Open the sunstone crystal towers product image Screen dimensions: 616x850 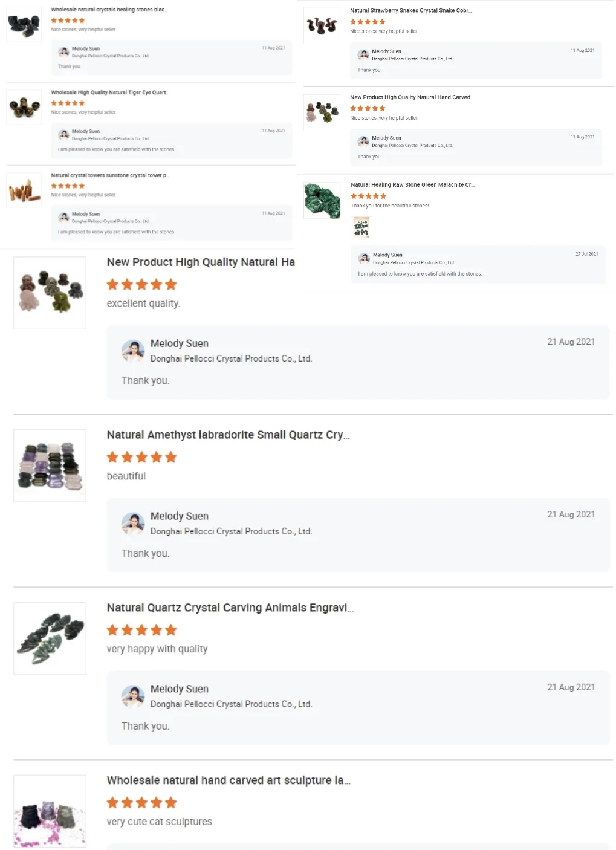click(24, 190)
